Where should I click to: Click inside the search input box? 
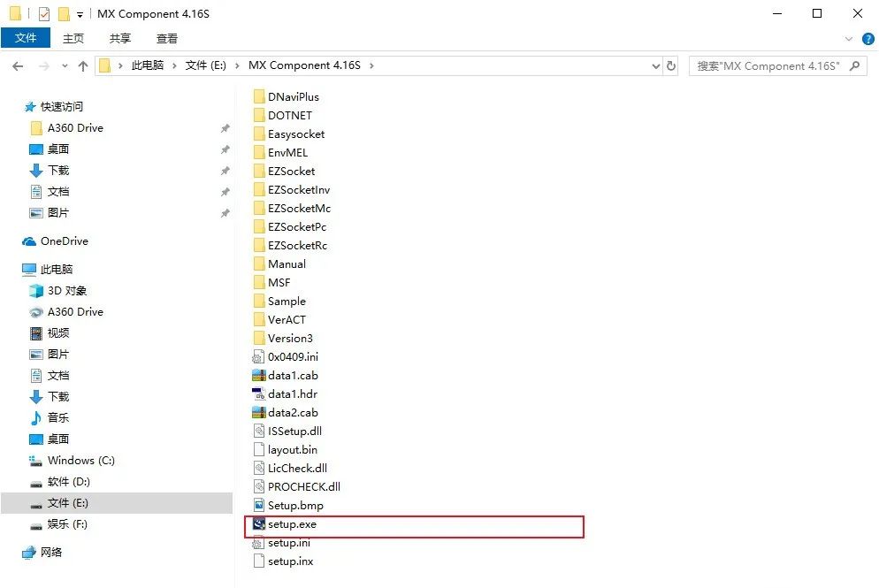pyautogui.click(x=769, y=65)
